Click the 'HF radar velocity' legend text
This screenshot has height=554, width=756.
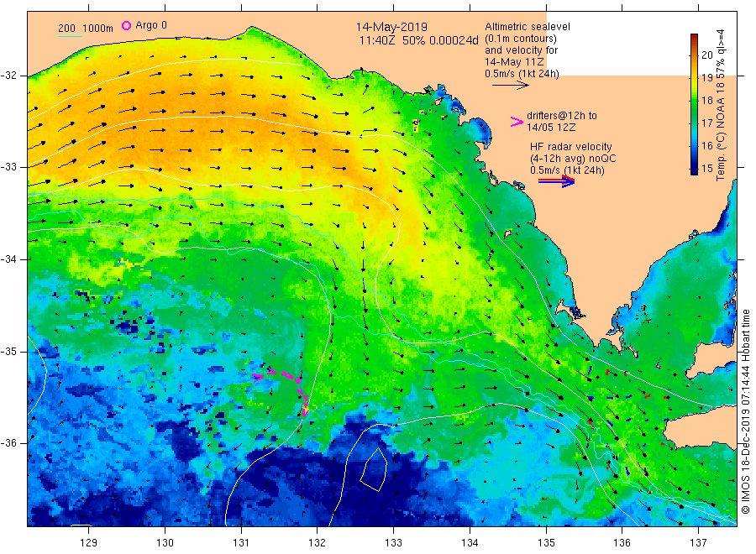pyautogui.click(x=571, y=146)
